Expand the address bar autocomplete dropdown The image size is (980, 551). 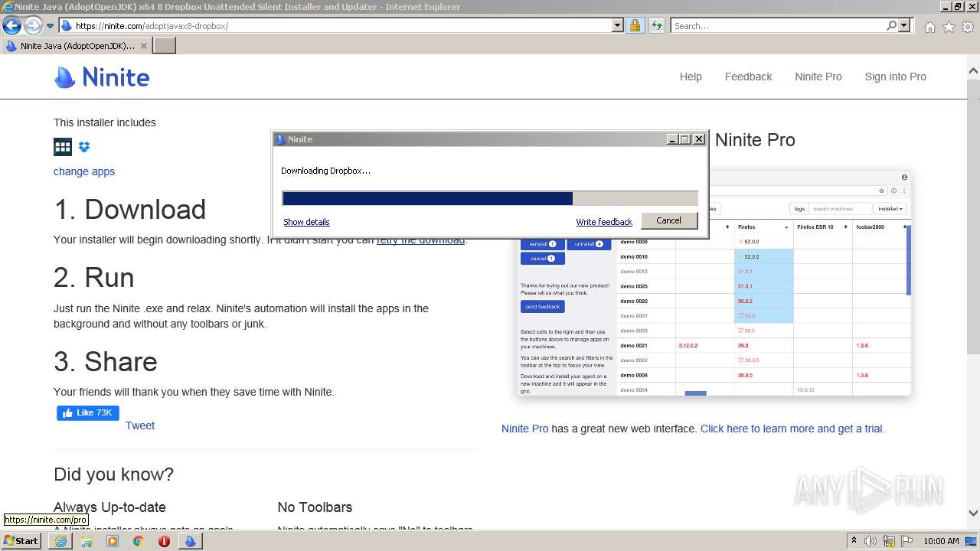tap(618, 26)
